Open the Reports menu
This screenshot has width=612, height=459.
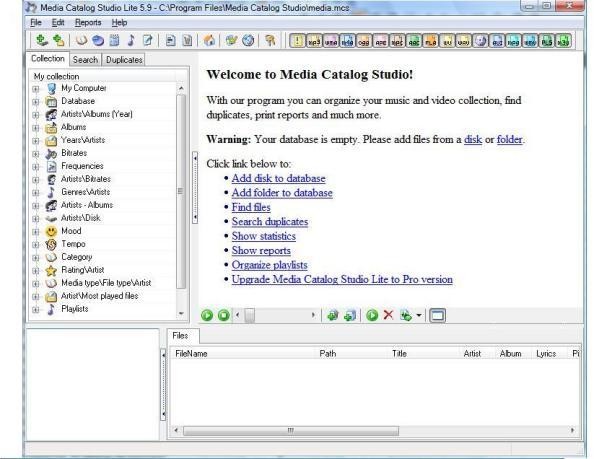click(x=88, y=23)
